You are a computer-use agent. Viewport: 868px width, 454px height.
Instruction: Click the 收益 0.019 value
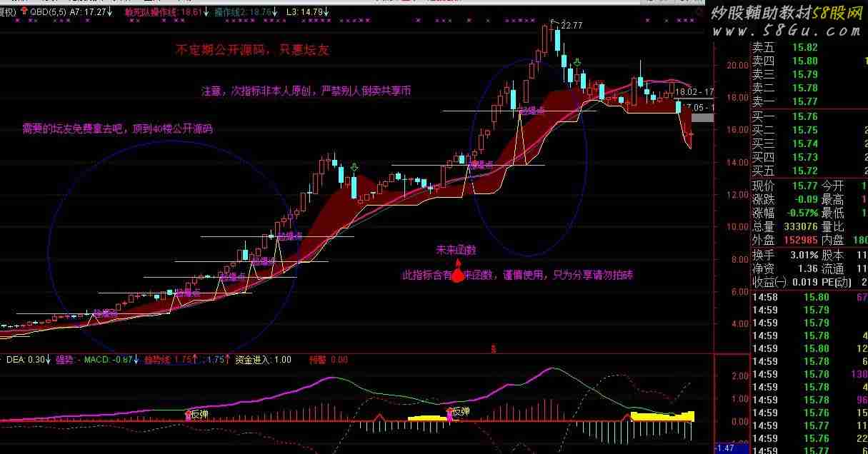(x=804, y=282)
